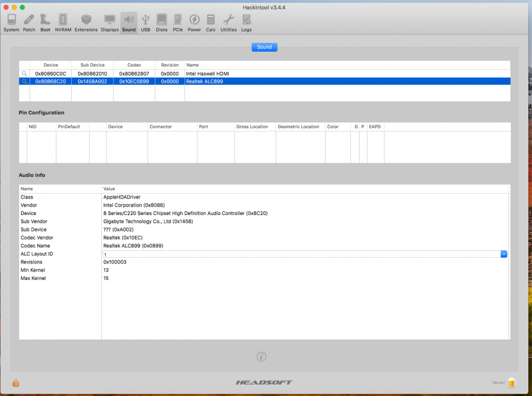The height and width of the screenshot is (396, 532).
Task: Select the Intel Corporation (0x8086) vendor value
Action: [134, 205]
